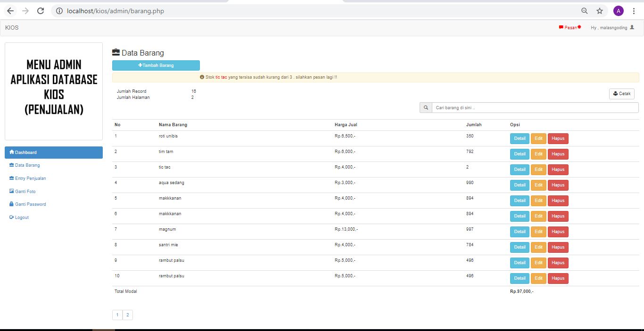Delete the tic tac item with Hapus
This screenshot has height=331, width=644.
coord(558,170)
